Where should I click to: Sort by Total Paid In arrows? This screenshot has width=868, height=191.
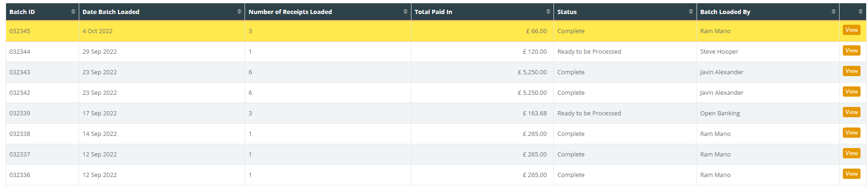(548, 12)
